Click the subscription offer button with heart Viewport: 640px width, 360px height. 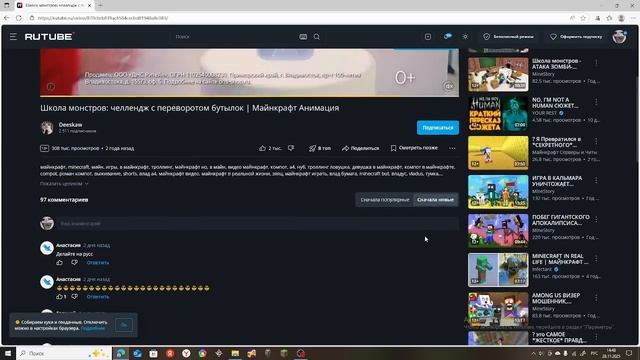576,37
